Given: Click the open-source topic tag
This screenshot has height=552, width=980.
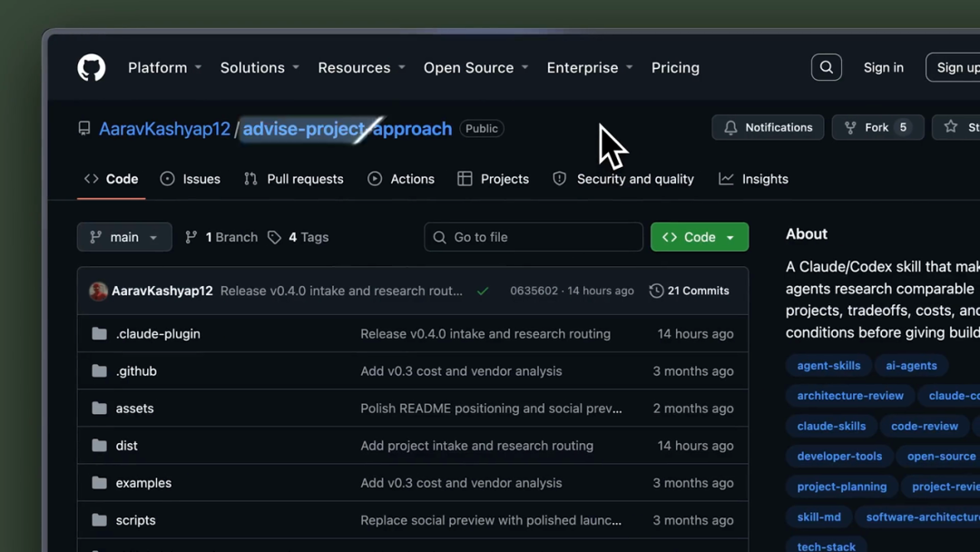Looking at the screenshot, I should click(x=938, y=457).
